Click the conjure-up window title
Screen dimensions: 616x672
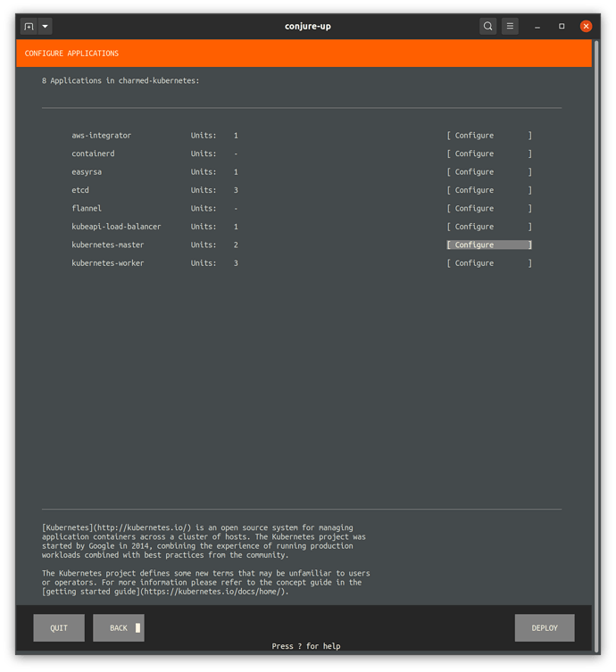click(x=308, y=26)
